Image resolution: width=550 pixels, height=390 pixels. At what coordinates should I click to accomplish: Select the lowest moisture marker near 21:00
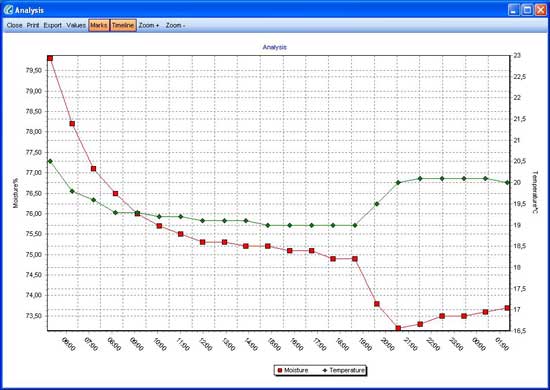point(398,328)
